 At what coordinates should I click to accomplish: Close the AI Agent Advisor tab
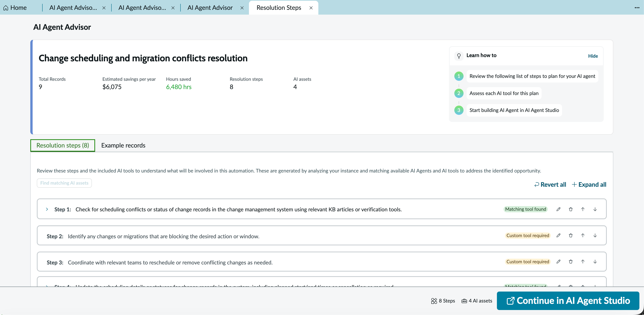point(242,8)
